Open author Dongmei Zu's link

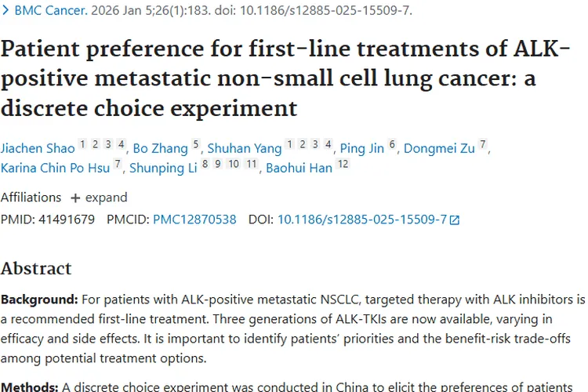click(x=439, y=148)
